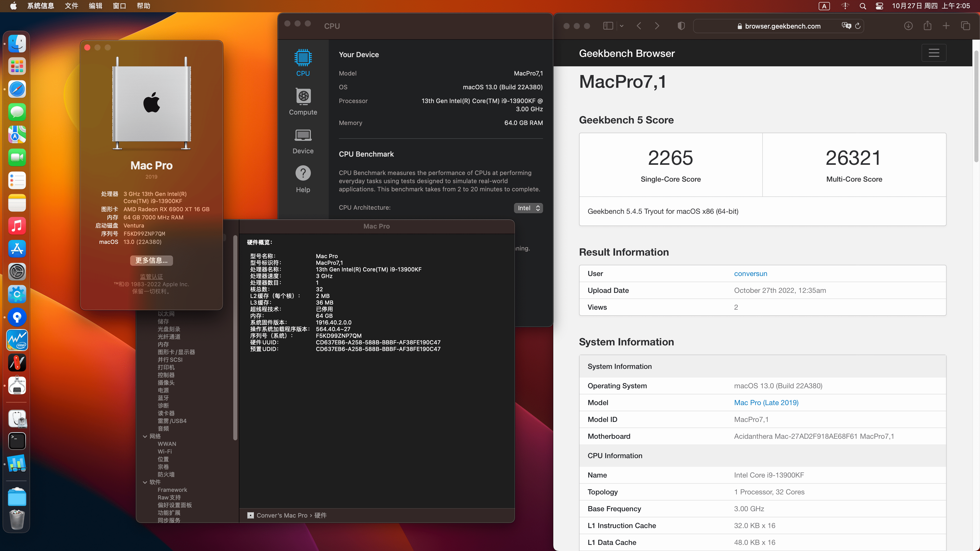The width and height of the screenshot is (980, 551).
Task: Click the 更多信息... button
Action: 151,260
